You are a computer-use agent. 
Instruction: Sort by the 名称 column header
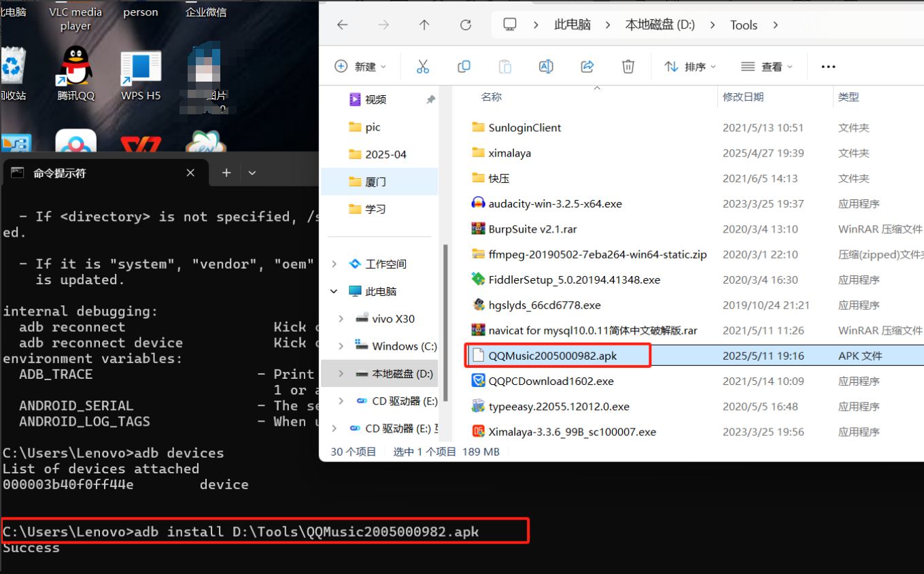[x=492, y=97]
